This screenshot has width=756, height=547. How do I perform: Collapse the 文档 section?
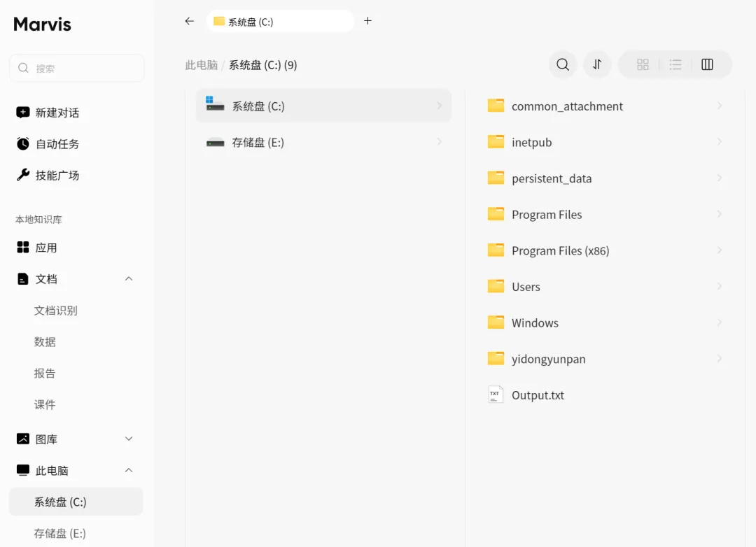tap(129, 278)
